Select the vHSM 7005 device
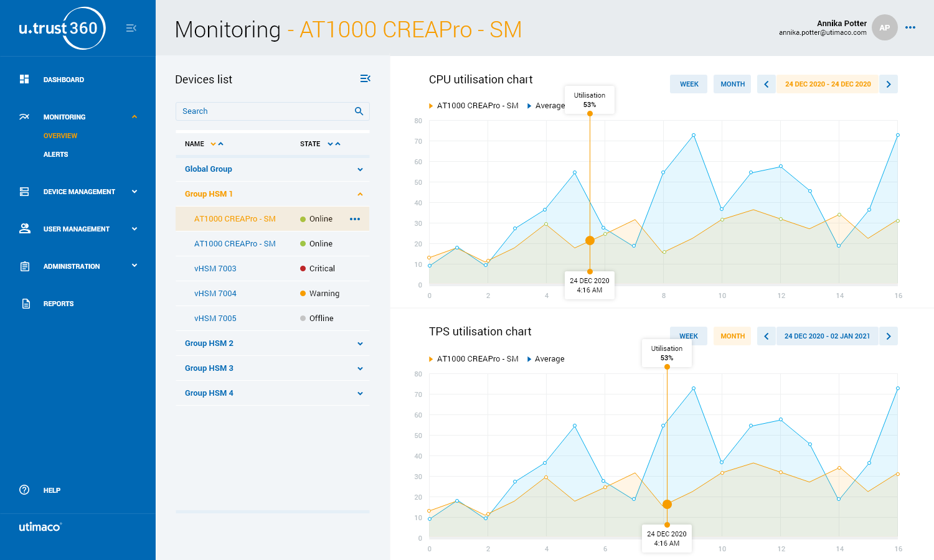The image size is (934, 560). coord(215,319)
